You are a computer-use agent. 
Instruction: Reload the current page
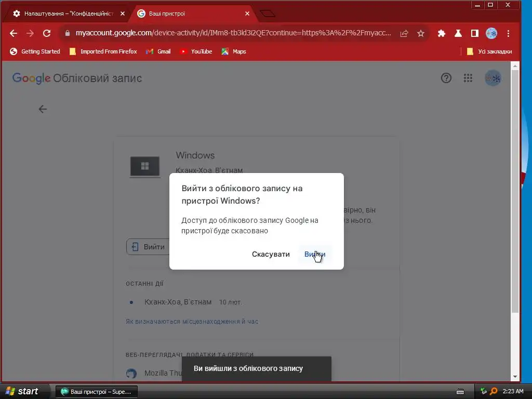[x=47, y=33]
